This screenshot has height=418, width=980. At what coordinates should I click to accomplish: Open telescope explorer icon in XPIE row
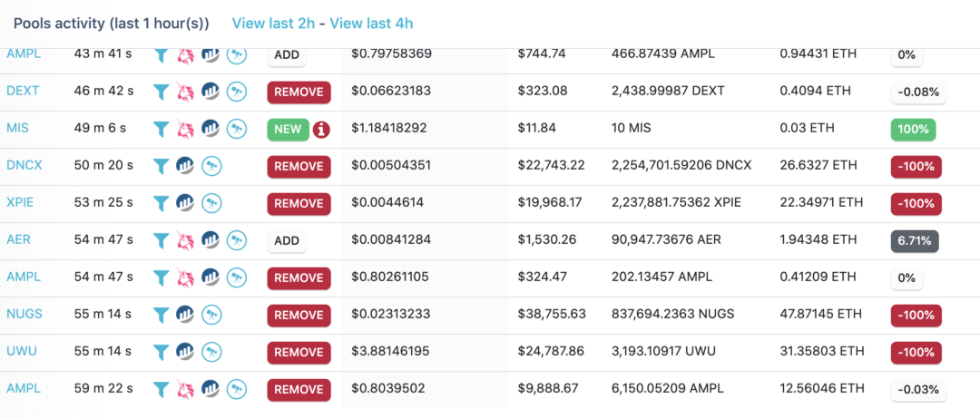pos(211,203)
